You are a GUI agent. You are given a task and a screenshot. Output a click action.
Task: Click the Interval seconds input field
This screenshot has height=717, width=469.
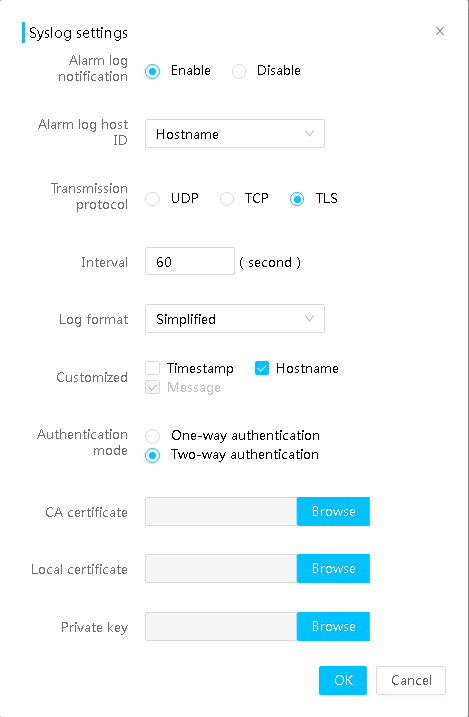pyautogui.click(x=190, y=261)
